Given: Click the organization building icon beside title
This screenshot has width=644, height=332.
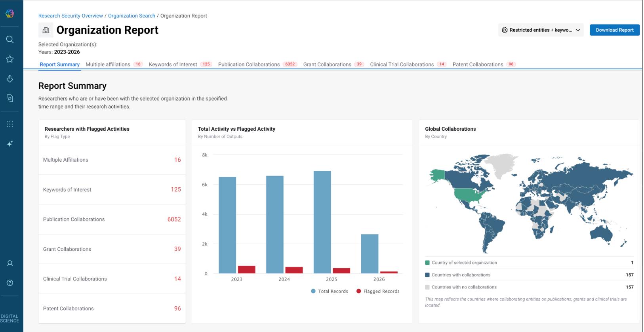Looking at the screenshot, I should click(46, 30).
